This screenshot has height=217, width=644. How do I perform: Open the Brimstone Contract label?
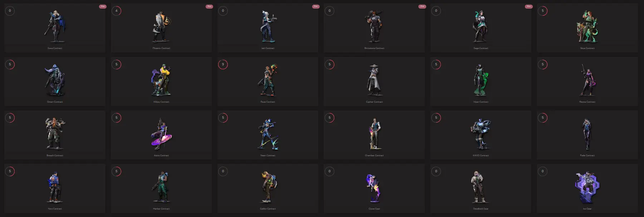tap(374, 48)
